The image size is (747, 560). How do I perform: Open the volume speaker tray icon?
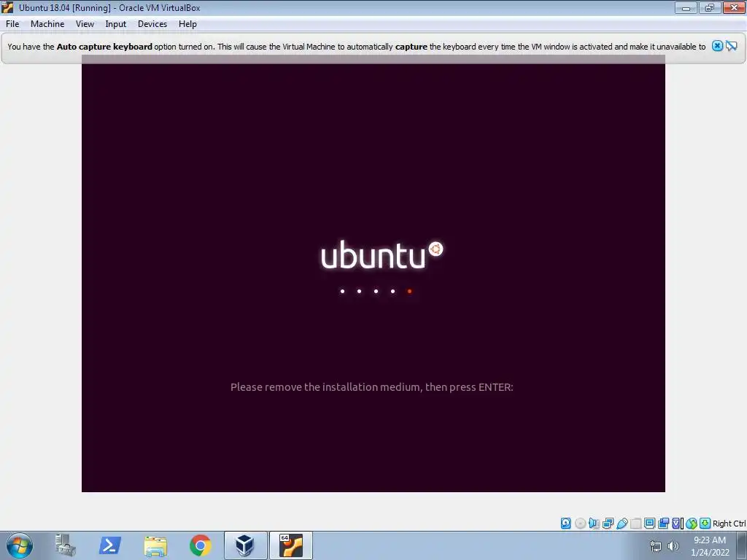pos(673,546)
